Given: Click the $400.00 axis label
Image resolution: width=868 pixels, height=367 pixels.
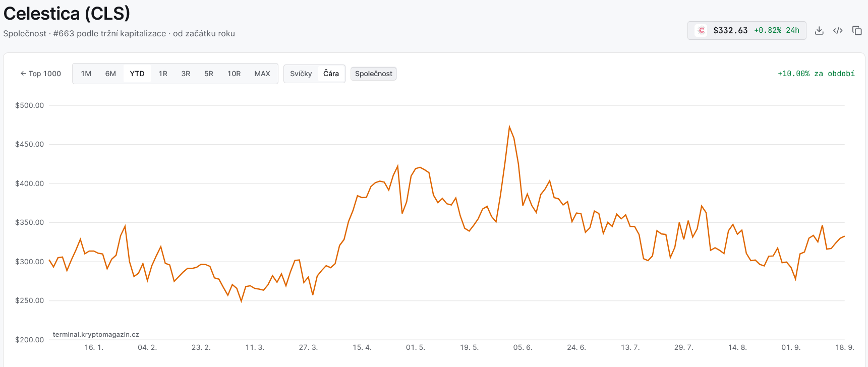Looking at the screenshot, I should coord(29,183).
